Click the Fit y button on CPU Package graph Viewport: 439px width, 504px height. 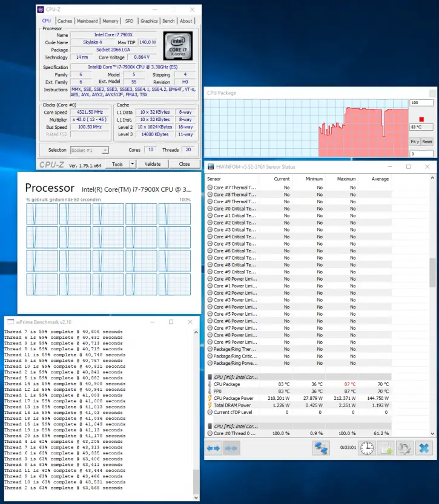click(x=415, y=142)
